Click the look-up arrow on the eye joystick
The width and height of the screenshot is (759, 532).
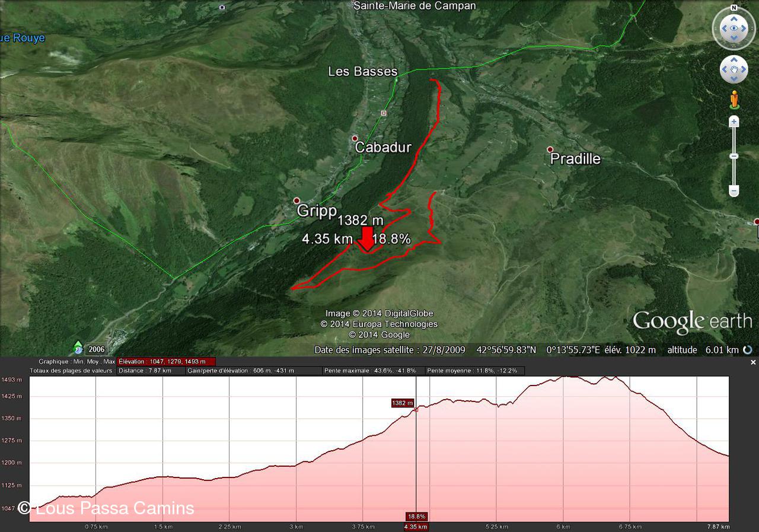(734, 17)
